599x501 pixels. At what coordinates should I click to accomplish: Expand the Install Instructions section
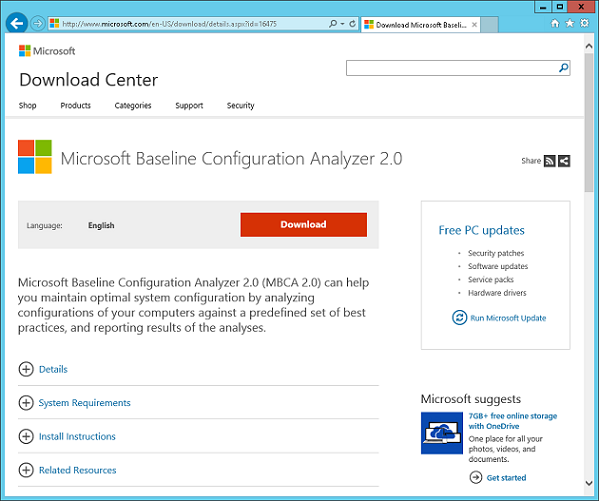click(x=26, y=436)
